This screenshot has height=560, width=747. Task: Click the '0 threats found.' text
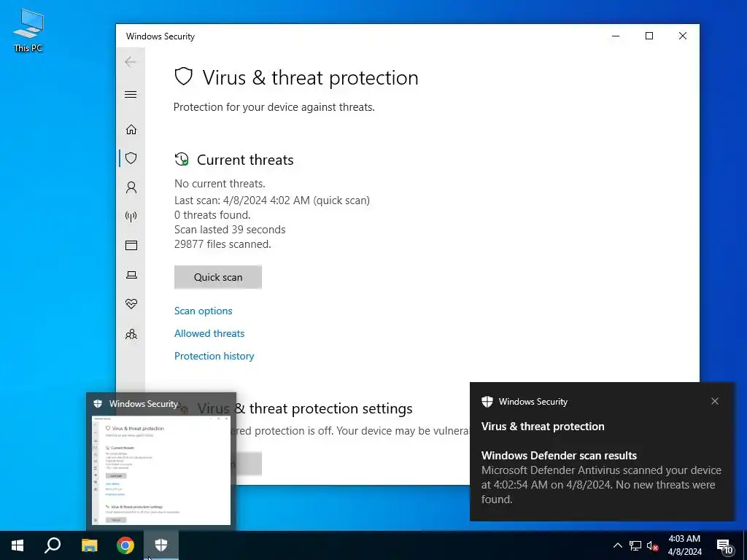pyautogui.click(x=212, y=215)
